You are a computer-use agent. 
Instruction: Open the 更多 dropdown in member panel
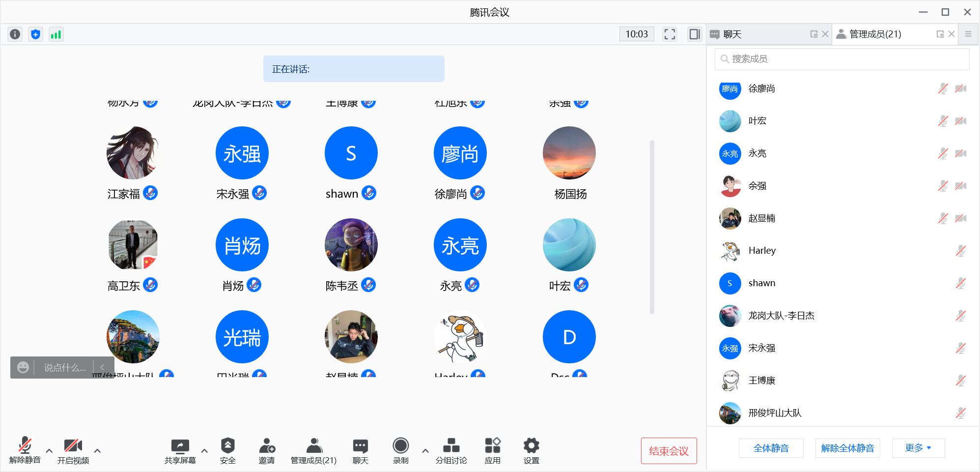(918, 448)
